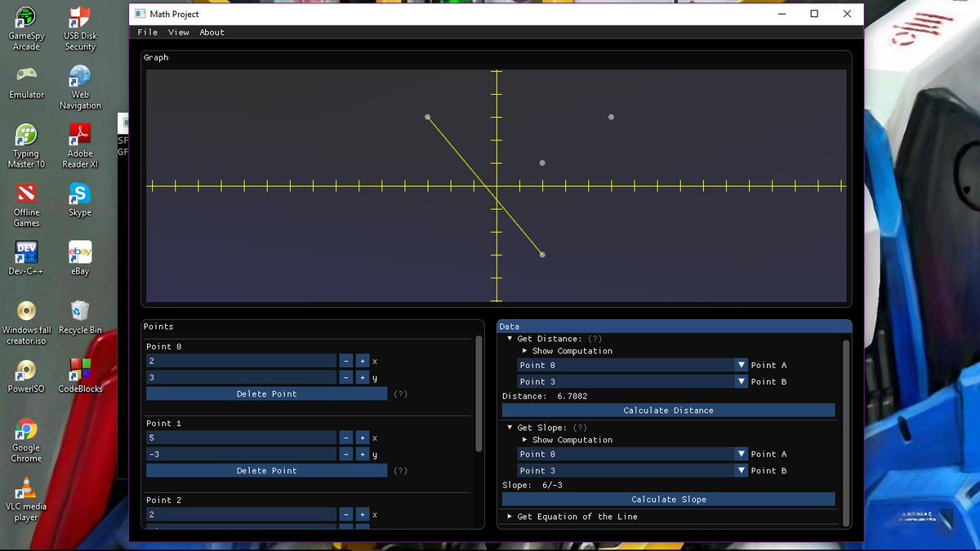Click Data panel title bar
This screenshot has width=980, height=551.
(675, 326)
